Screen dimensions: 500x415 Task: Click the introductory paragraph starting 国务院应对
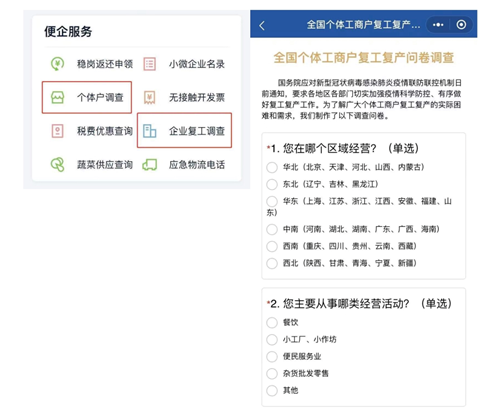362,99
